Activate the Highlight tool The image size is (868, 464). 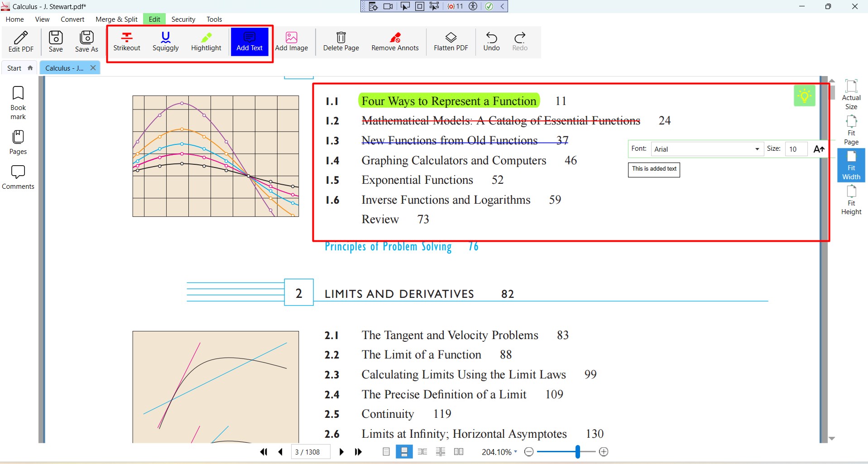point(206,42)
